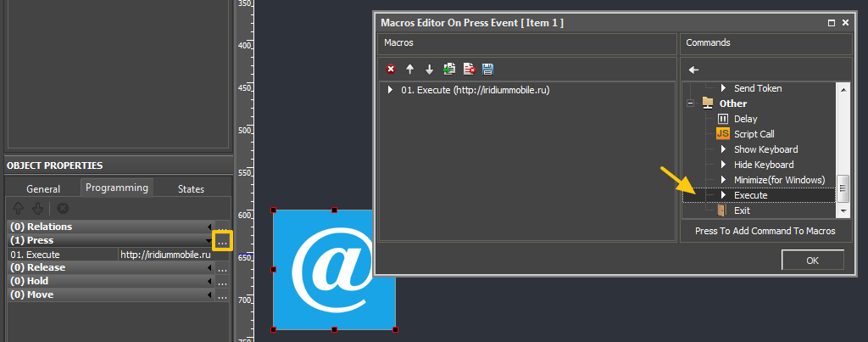
Task: Collapse the Other folder in Commands tree
Action: pyautogui.click(x=691, y=104)
